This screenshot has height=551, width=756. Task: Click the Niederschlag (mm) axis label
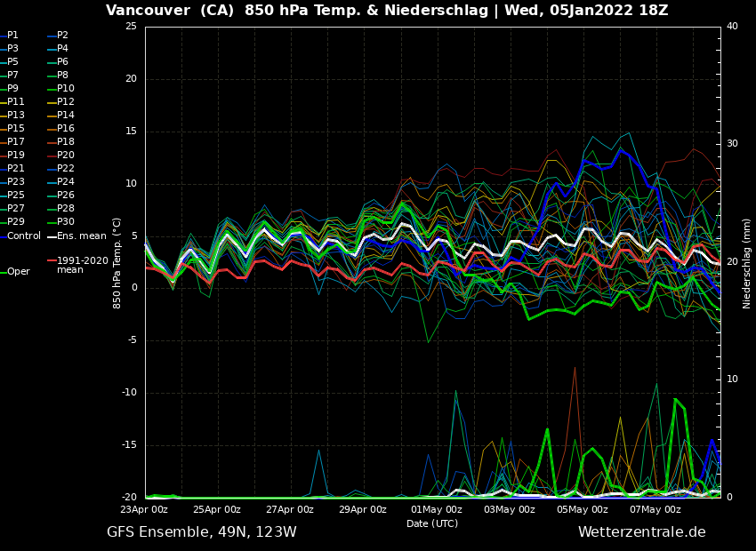747,263
